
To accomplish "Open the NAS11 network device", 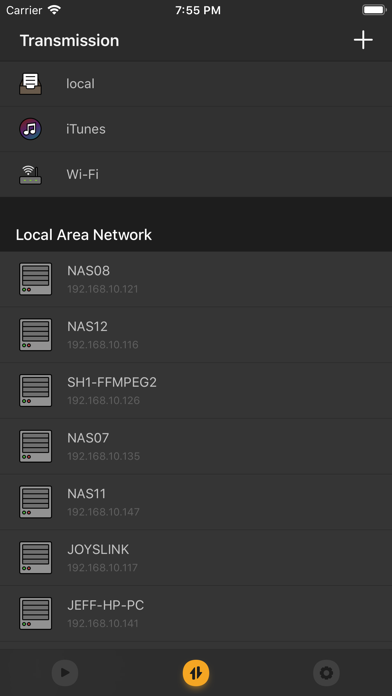I will [x=196, y=502].
